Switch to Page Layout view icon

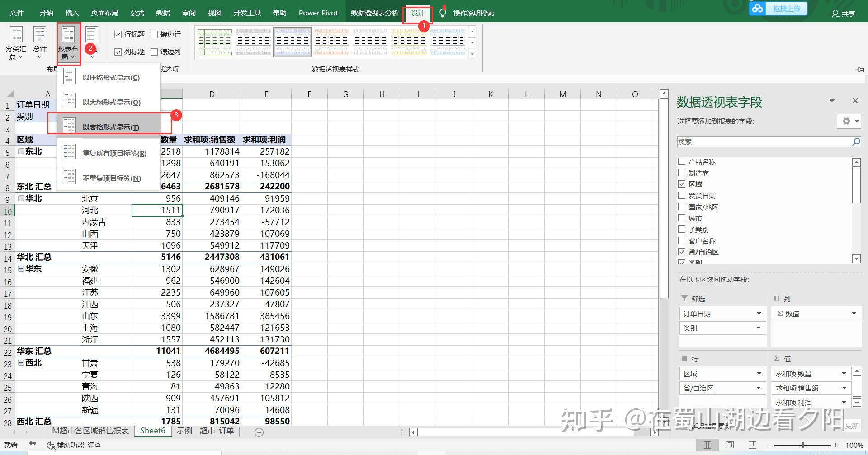pyautogui.click(x=729, y=445)
